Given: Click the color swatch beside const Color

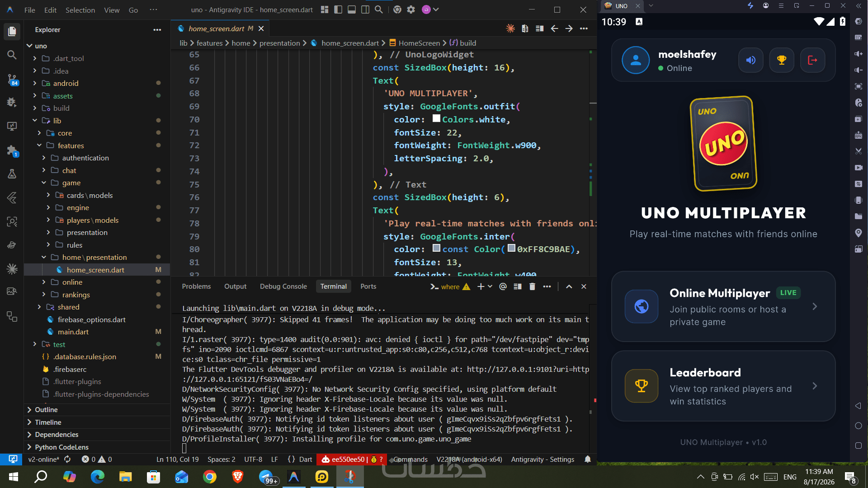Looking at the screenshot, I should [436, 248].
